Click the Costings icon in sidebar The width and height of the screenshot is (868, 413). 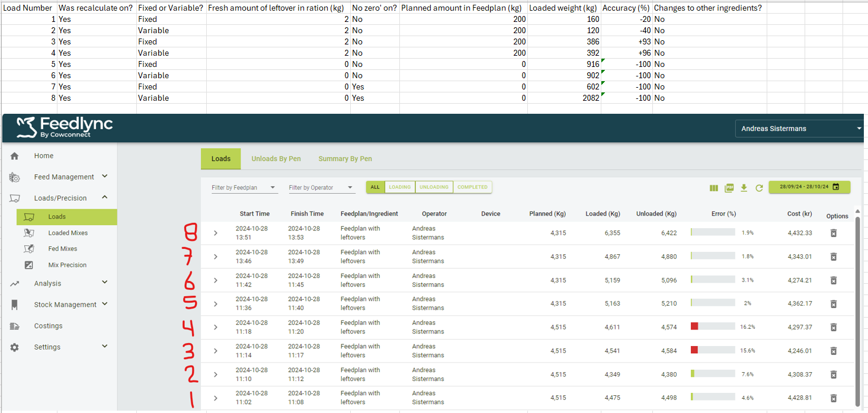click(15, 326)
